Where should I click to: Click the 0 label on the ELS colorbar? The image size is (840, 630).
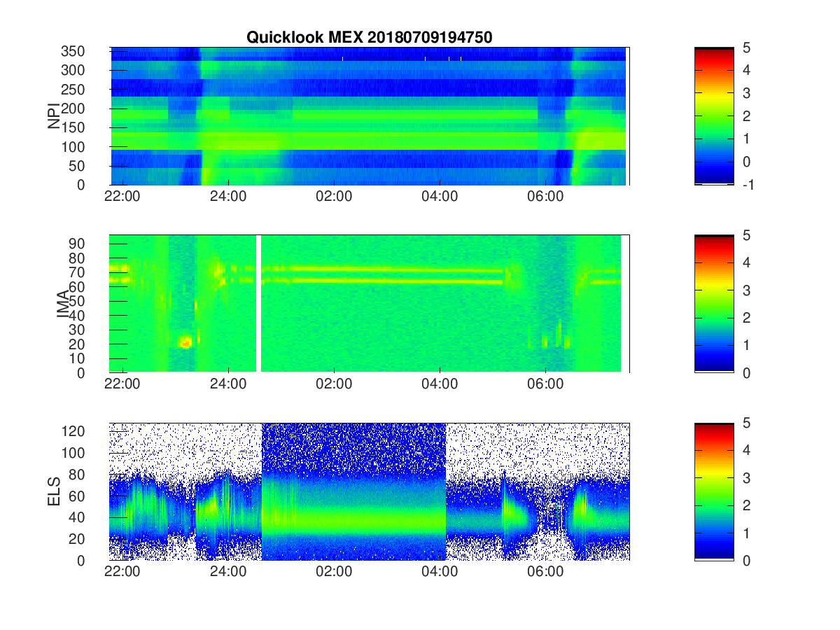(x=746, y=560)
